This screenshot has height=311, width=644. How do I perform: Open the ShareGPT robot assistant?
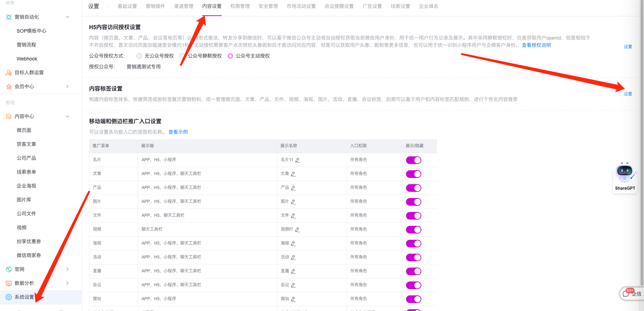pyautogui.click(x=625, y=177)
